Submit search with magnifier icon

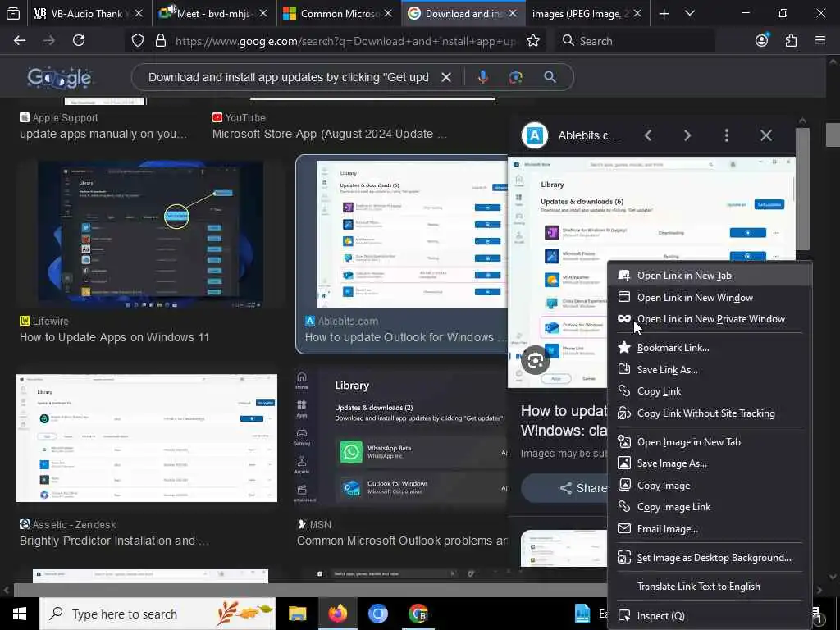point(550,78)
